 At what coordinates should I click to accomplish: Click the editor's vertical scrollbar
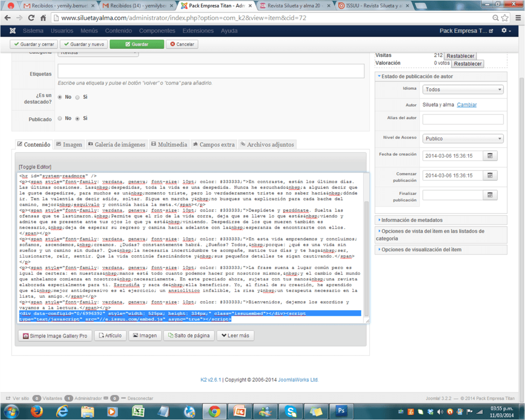pyautogui.click(x=366, y=258)
